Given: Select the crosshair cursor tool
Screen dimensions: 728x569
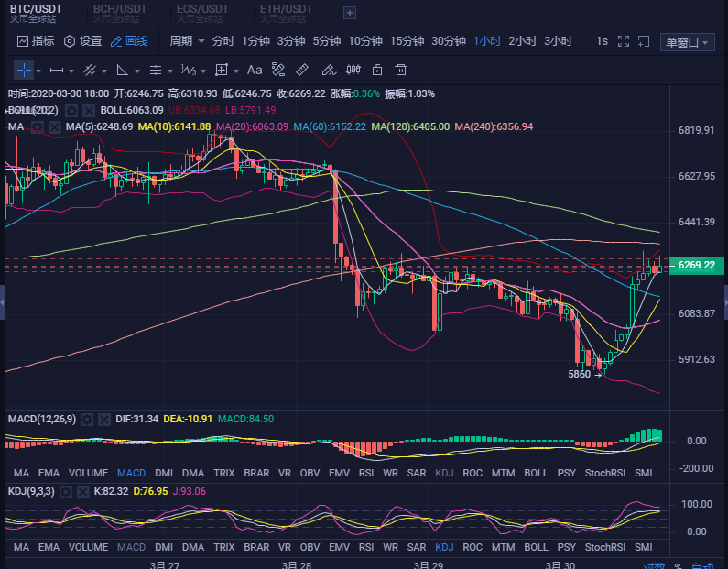Looking at the screenshot, I should point(24,71).
